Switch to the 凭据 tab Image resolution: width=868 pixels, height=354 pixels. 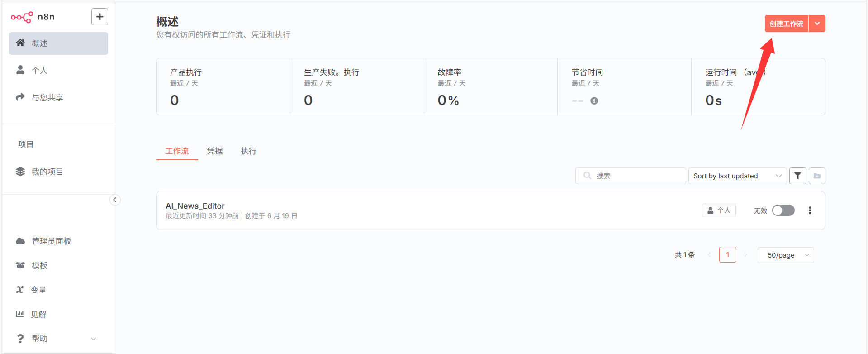tap(215, 151)
